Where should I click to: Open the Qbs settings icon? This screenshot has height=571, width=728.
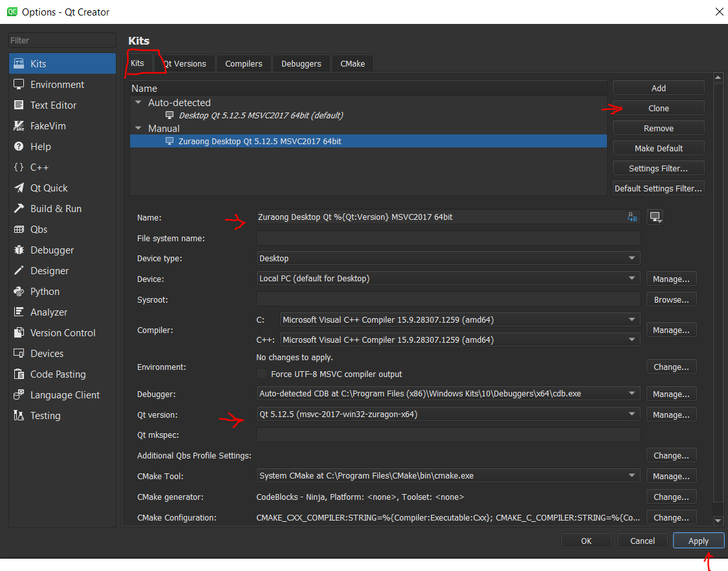[x=19, y=229]
